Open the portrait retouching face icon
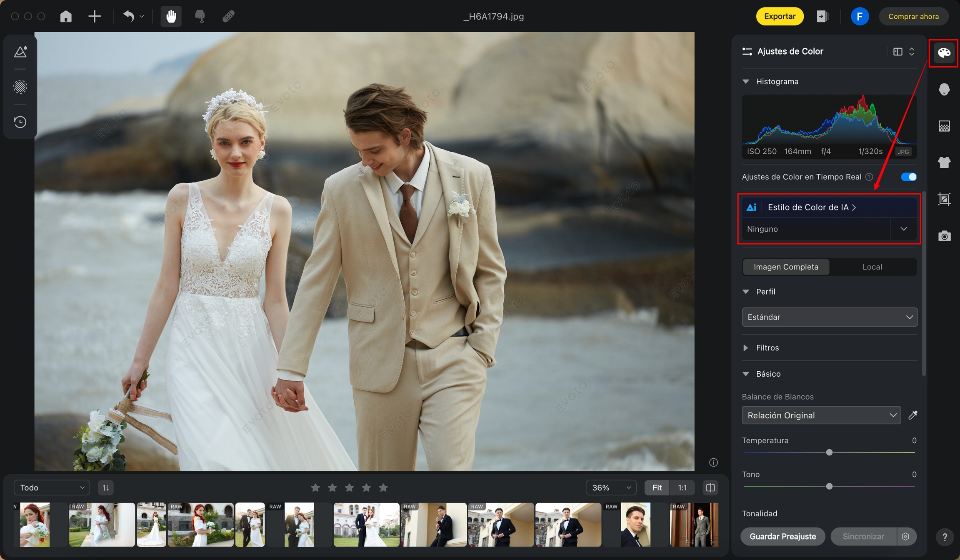Screen dimensions: 960x560 point(944,89)
